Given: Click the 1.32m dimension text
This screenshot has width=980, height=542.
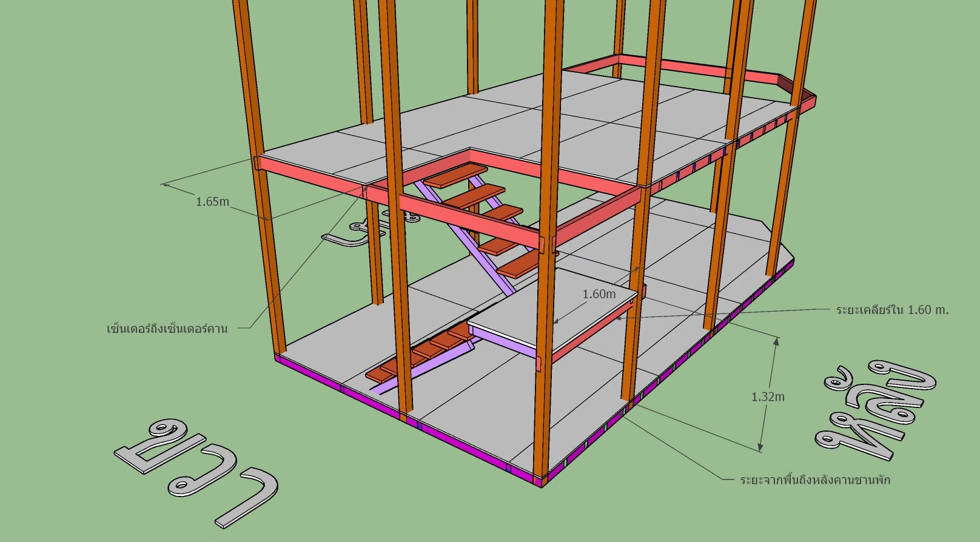Looking at the screenshot, I should (x=768, y=397).
